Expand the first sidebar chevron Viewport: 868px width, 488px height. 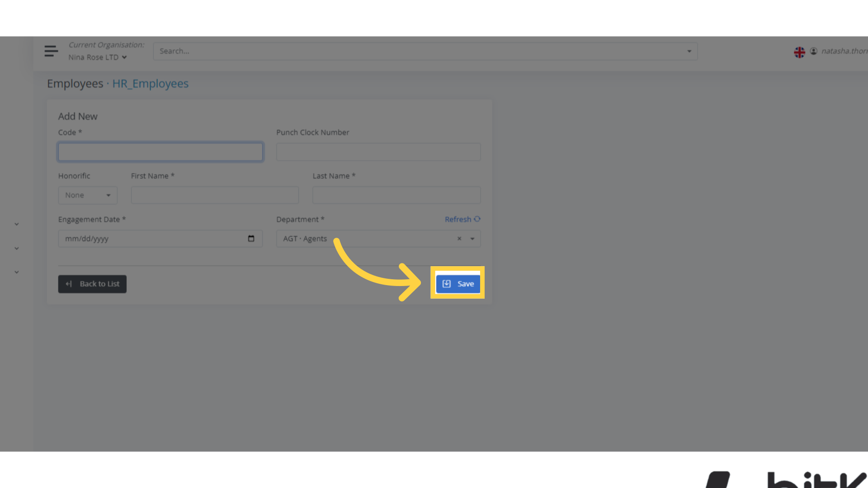point(16,224)
